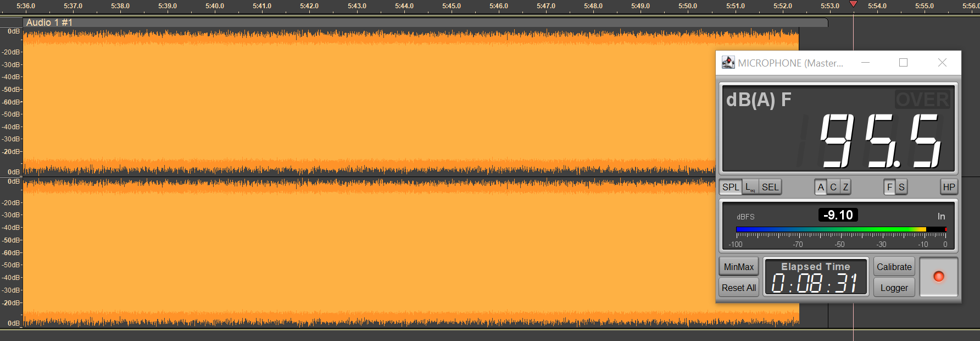Image resolution: width=980 pixels, height=341 pixels.
Task: Maximize the MICROPHONE meter window
Action: pos(903,63)
